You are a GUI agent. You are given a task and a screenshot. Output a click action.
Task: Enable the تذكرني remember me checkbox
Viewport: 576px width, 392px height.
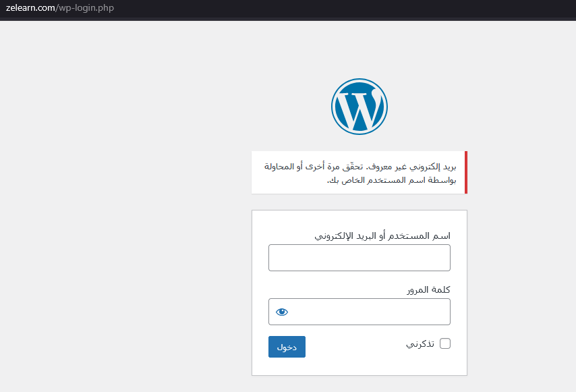point(445,343)
